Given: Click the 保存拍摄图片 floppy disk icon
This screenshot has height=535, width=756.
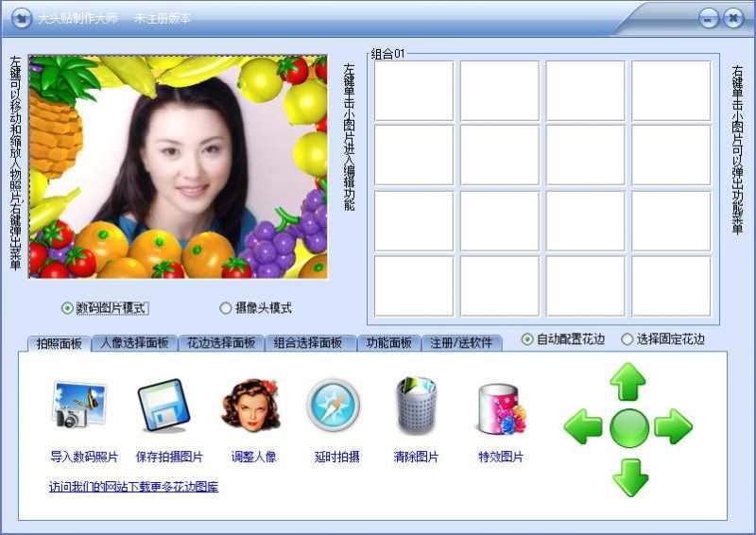Looking at the screenshot, I should (x=167, y=406).
